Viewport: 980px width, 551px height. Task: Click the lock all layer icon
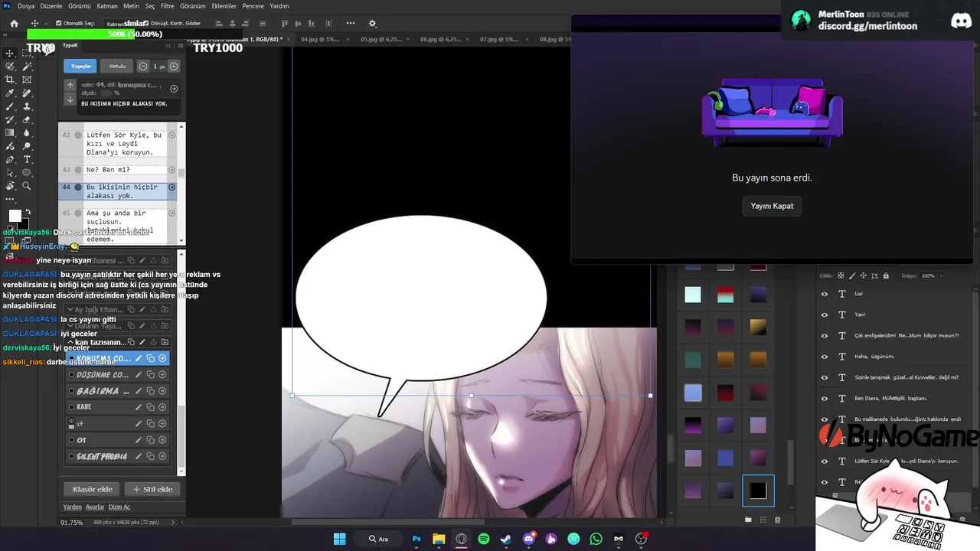point(886,275)
